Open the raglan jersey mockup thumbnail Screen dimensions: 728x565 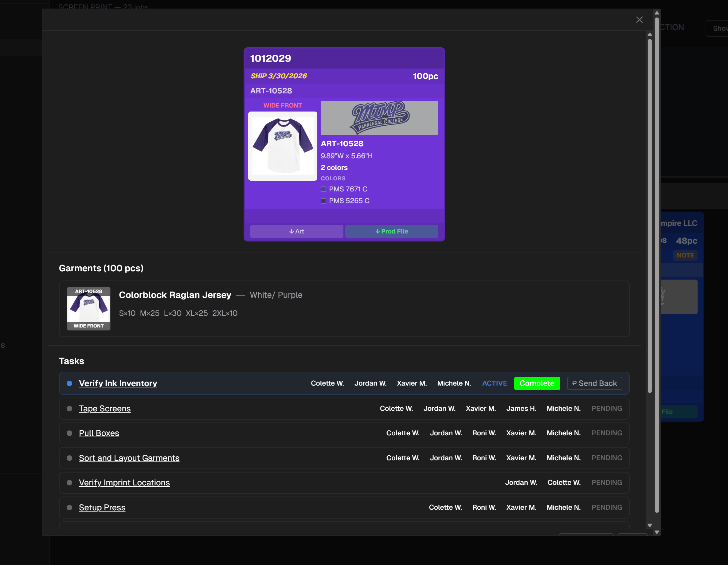[x=282, y=146]
